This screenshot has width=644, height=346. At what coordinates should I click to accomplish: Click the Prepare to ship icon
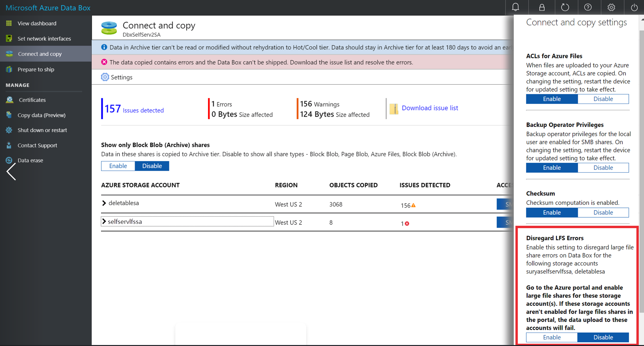point(9,69)
